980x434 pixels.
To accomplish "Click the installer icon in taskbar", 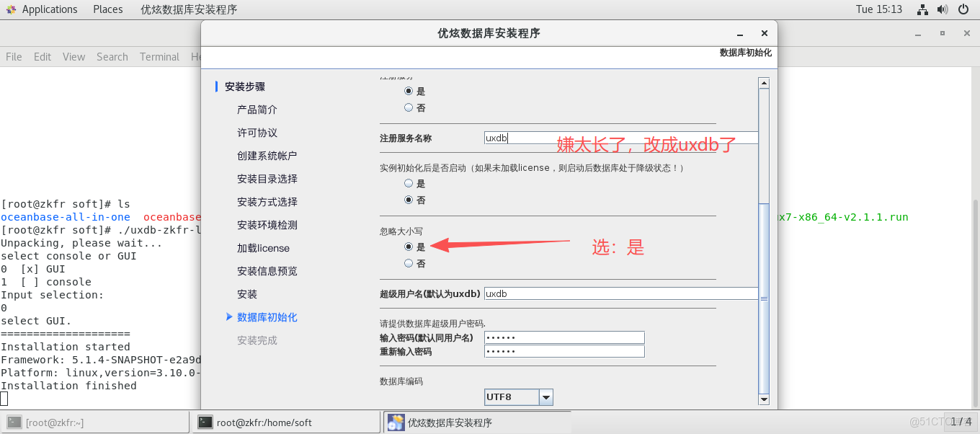I will (396, 422).
